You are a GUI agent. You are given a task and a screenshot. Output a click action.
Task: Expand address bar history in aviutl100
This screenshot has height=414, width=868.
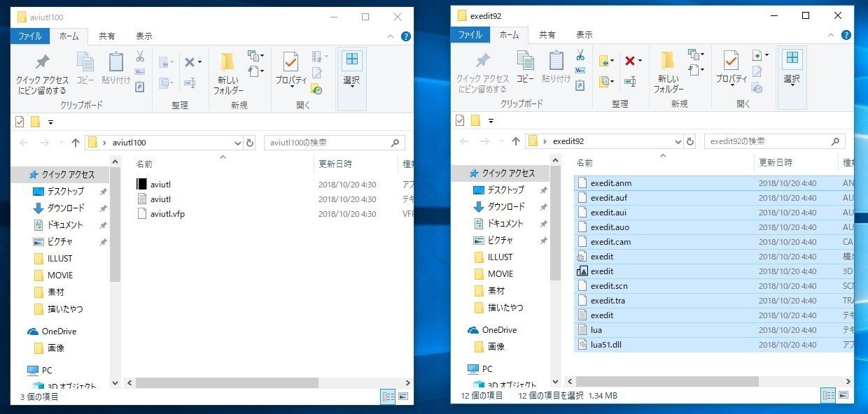click(x=238, y=143)
